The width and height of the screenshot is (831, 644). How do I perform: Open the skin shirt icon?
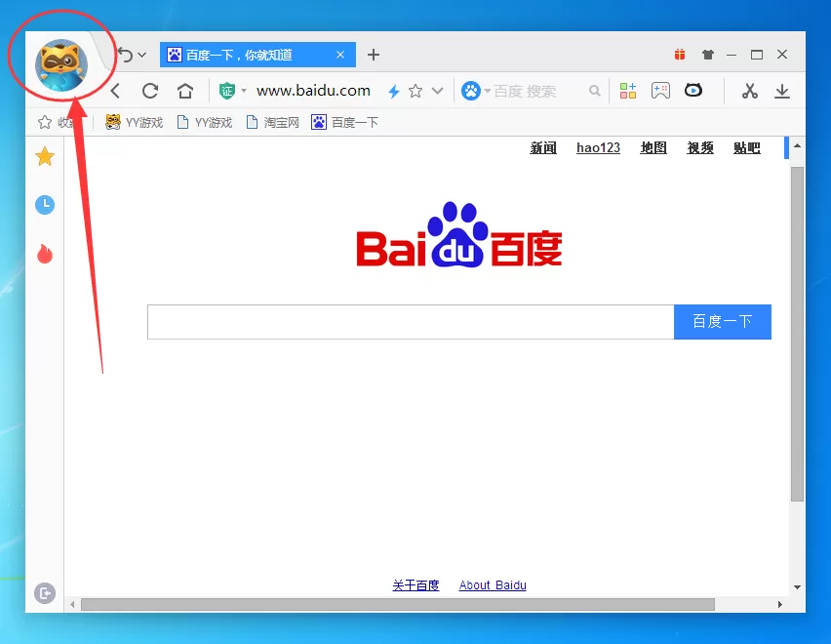point(707,54)
